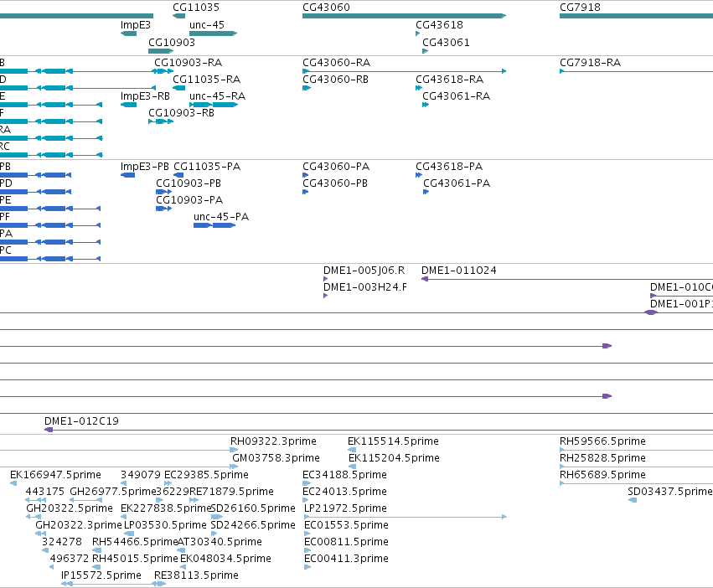The width and height of the screenshot is (713, 588).
Task: Select EST RH25828.5prime
Action: click(602, 458)
